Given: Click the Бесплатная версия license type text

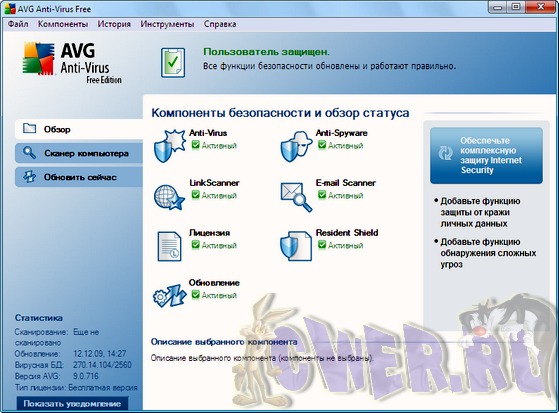Looking at the screenshot, I should point(103,387).
